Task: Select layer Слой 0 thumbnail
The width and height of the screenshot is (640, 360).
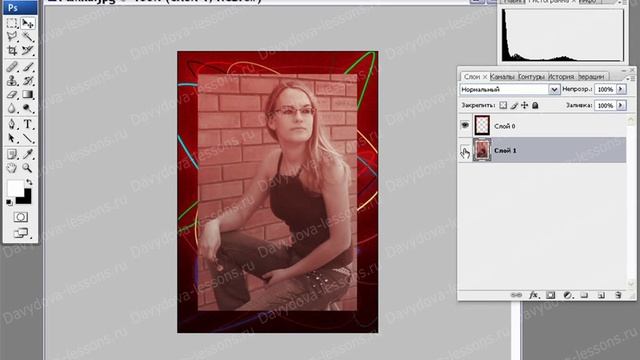Action: 482,126
